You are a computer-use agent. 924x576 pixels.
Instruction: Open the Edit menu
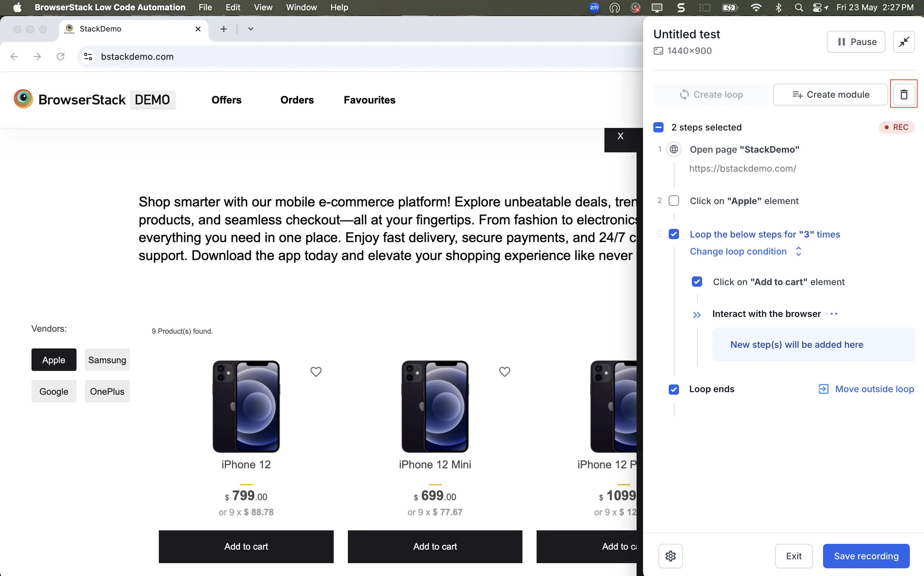[x=233, y=7]
